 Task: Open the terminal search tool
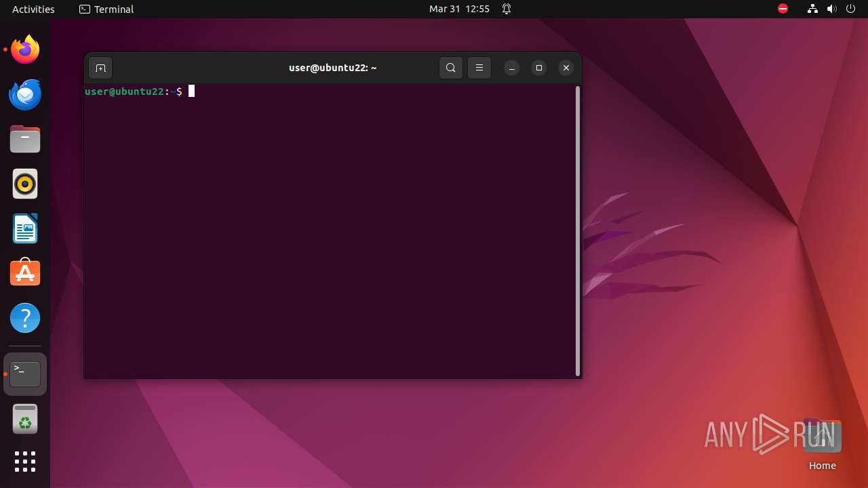click(x=451, y=68)
